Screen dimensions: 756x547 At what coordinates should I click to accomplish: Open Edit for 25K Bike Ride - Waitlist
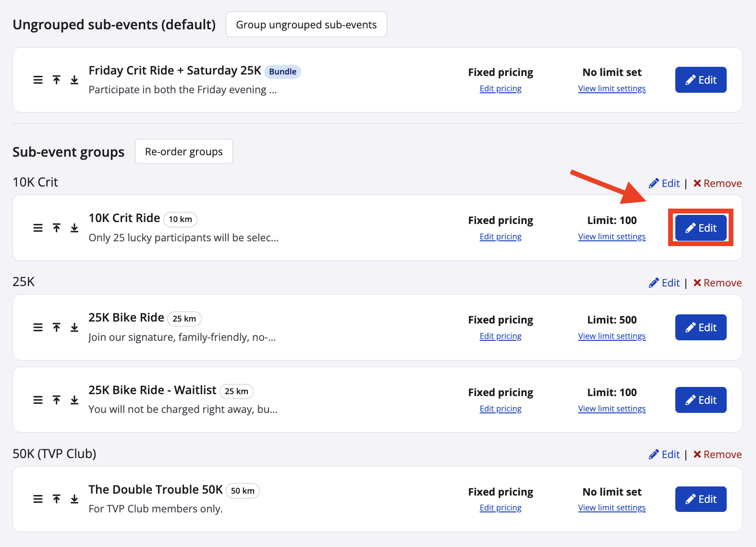click(700, 400)
